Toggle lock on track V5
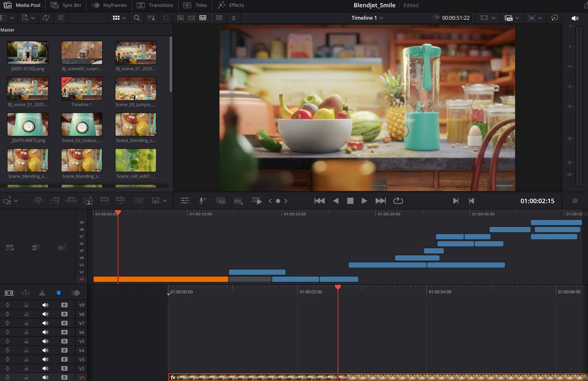The height and width of the screenshot is (381, 588). coord(26,341)
